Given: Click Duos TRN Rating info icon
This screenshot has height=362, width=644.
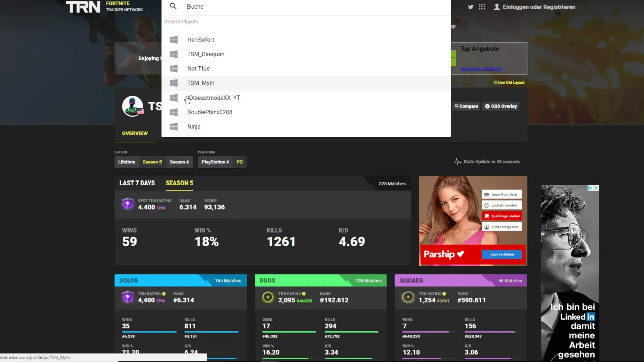Looking at the screenshot, I should tap(304, 294).
